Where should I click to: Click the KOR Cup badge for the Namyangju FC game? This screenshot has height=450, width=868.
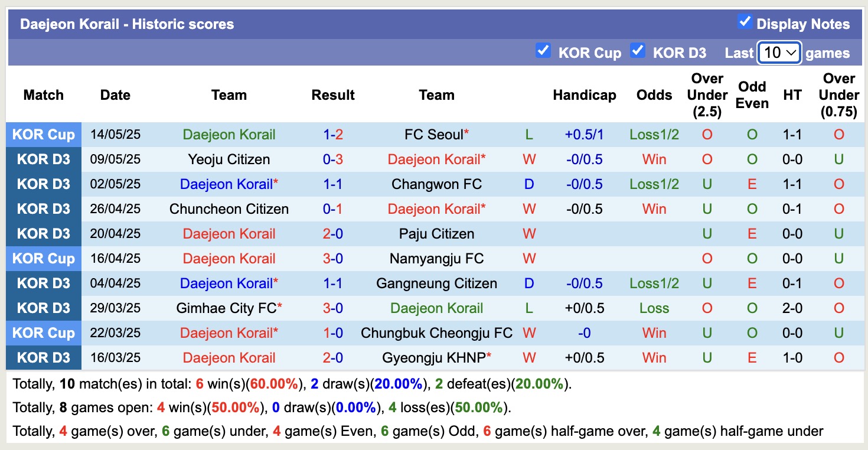43,258
